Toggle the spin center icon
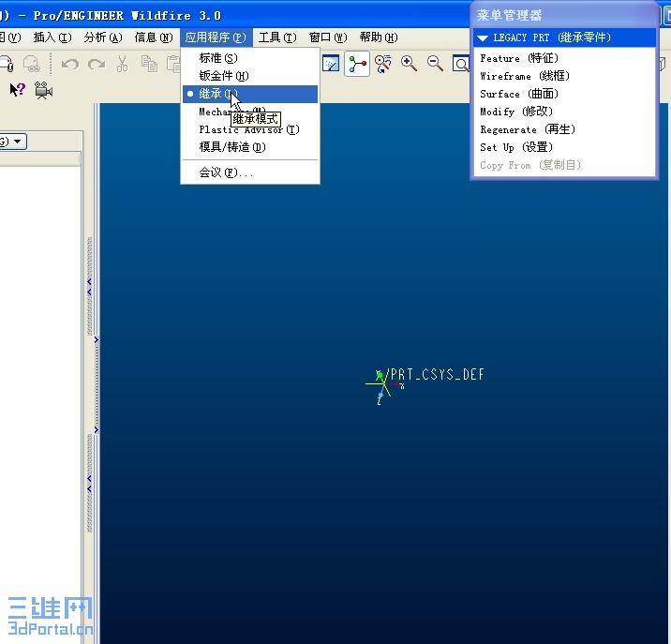Screen dimensions: 671x644 click(x=357, y=64)
